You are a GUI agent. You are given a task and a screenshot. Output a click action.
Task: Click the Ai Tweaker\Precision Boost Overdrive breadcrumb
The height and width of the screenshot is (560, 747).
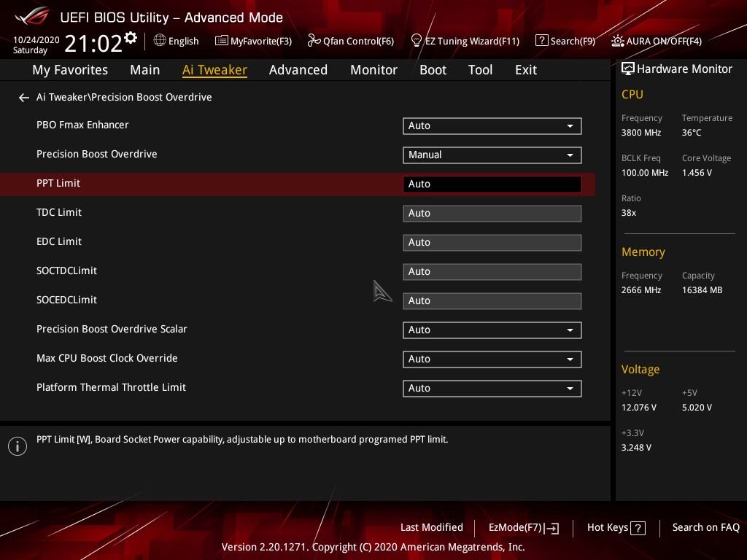pos(124,97)
